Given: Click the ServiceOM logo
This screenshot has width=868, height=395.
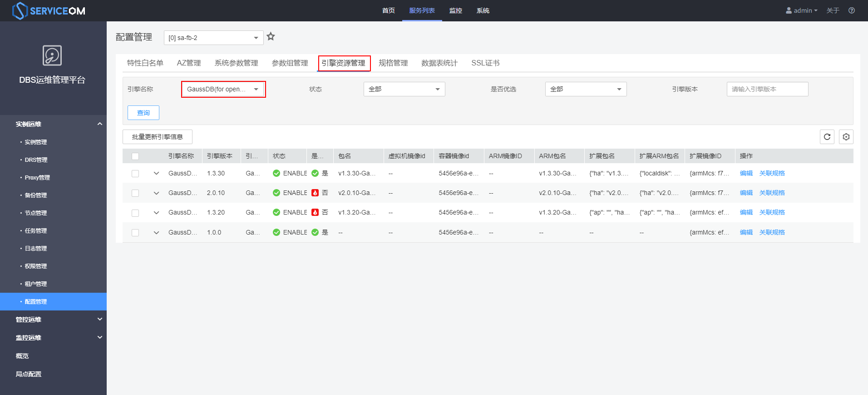Looking at the screenshot, I should coord(49,10).
